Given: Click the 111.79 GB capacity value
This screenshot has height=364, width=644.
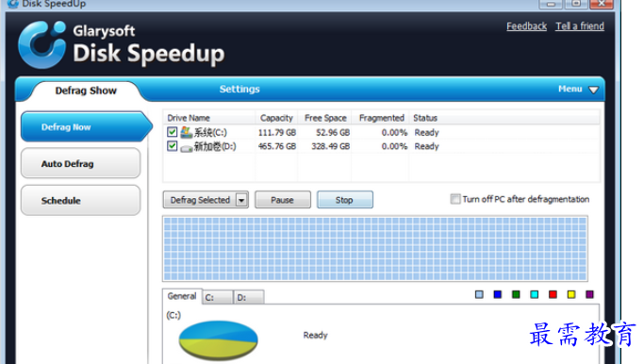Looking at the screenshot, I should [277, 133].
